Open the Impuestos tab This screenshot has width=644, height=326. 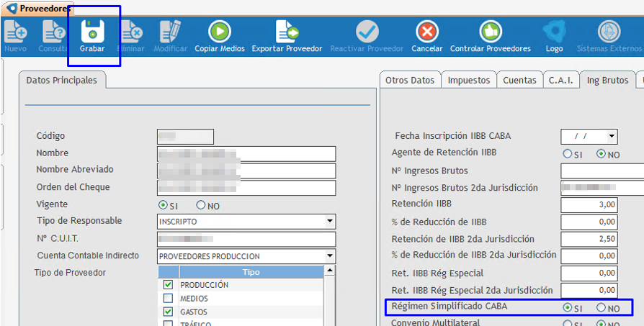click(x=469, y=80)
